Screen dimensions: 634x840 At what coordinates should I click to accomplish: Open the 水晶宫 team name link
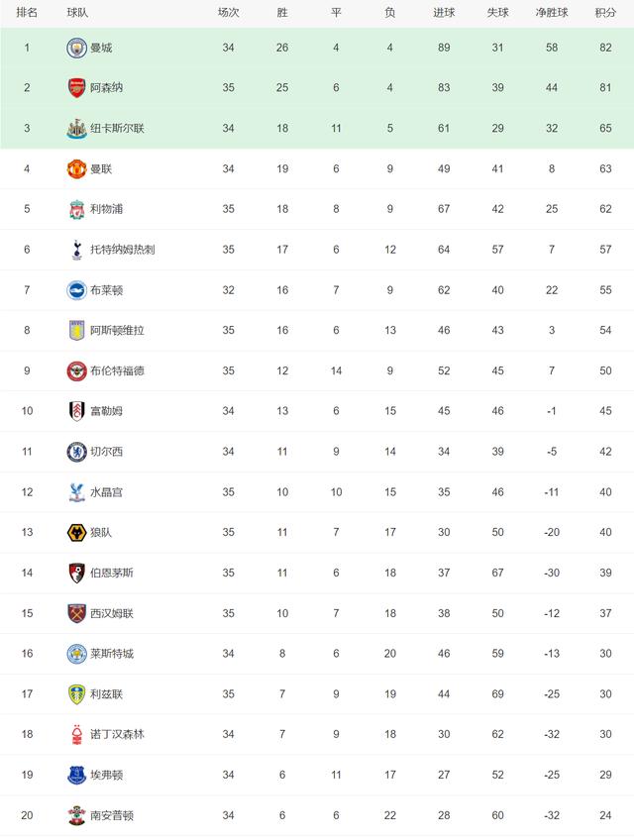click(106, 492)
